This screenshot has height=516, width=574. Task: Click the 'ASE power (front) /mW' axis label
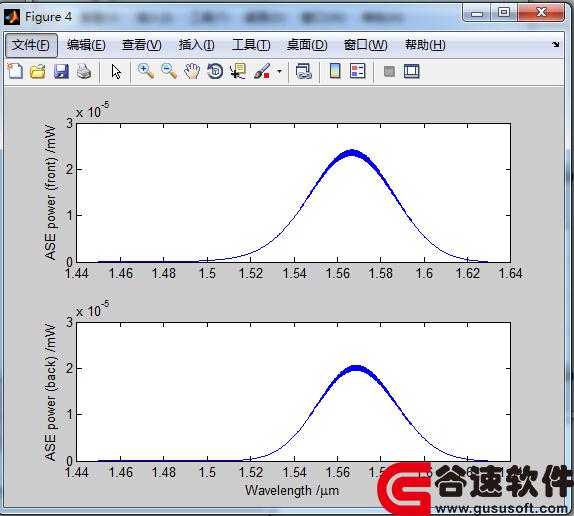point(50,192)
